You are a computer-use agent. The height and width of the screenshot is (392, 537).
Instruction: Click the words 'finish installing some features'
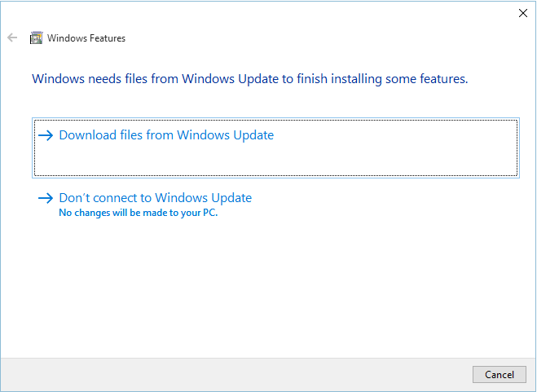click(x=382, y=79)
